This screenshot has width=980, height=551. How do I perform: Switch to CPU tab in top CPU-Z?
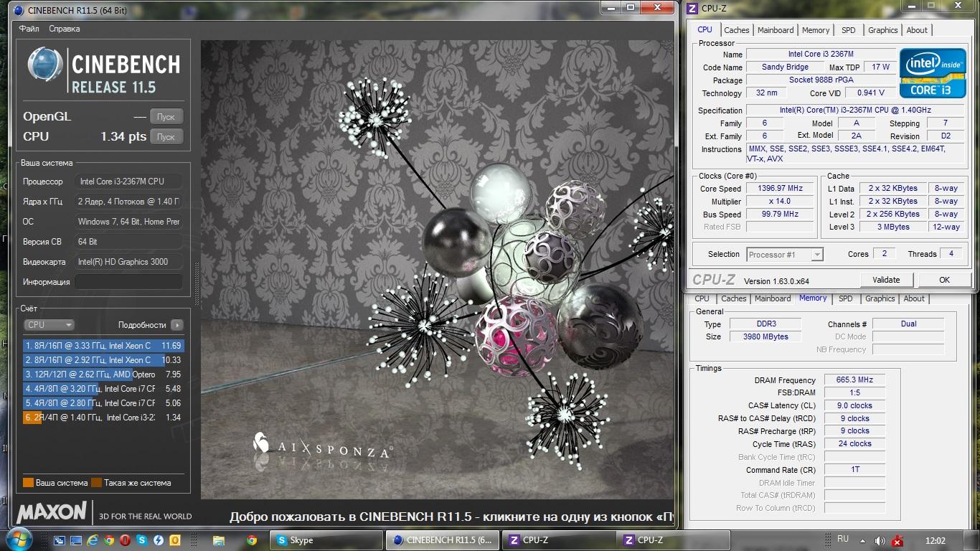tap(705, 29)
